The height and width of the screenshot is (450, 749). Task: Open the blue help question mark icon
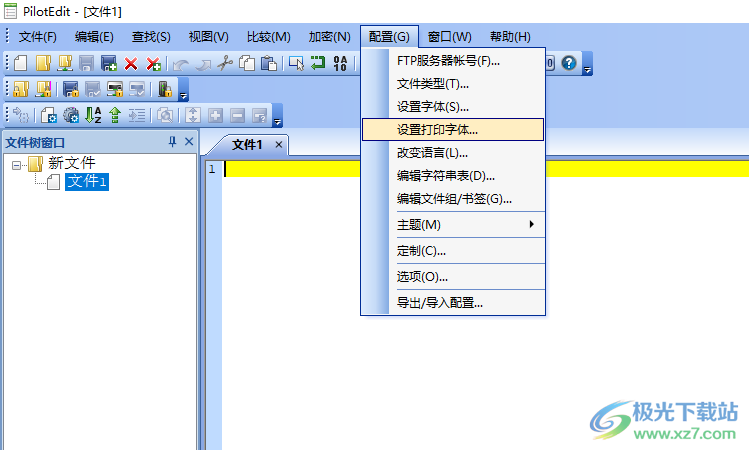568,63
